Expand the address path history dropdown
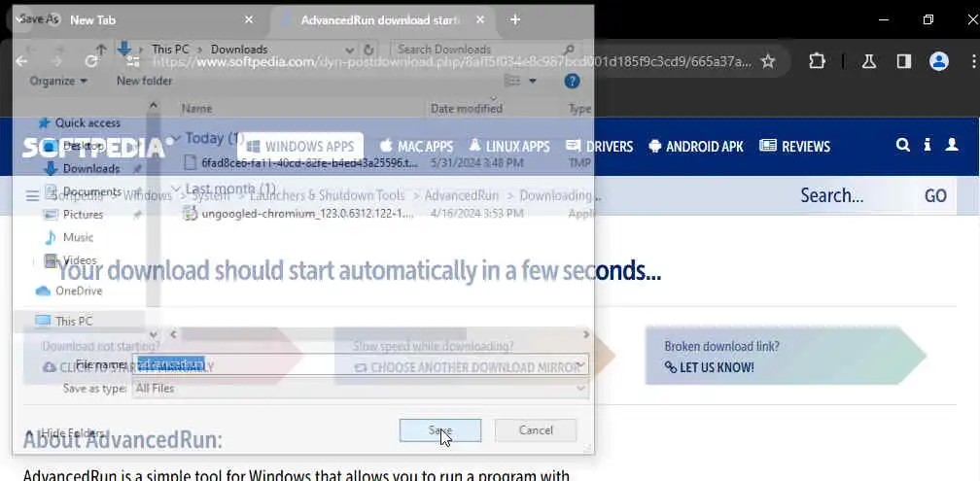This screenshot has height=481, width=980. pyautogui.click(x=349, y=50)
